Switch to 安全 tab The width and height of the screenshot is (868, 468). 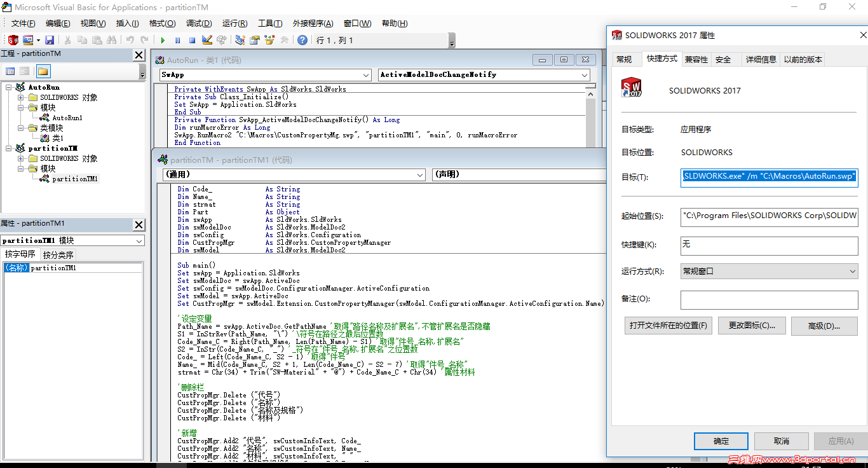pos(723,60)
